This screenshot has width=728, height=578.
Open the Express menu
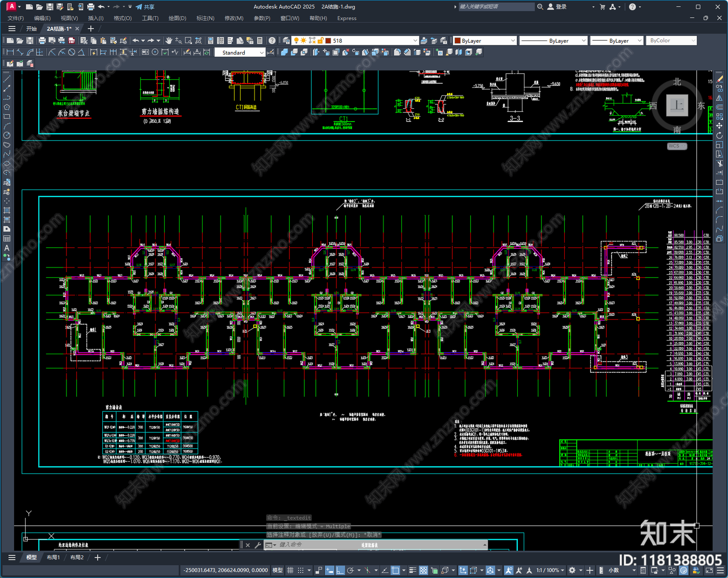[x=347, y=18]
